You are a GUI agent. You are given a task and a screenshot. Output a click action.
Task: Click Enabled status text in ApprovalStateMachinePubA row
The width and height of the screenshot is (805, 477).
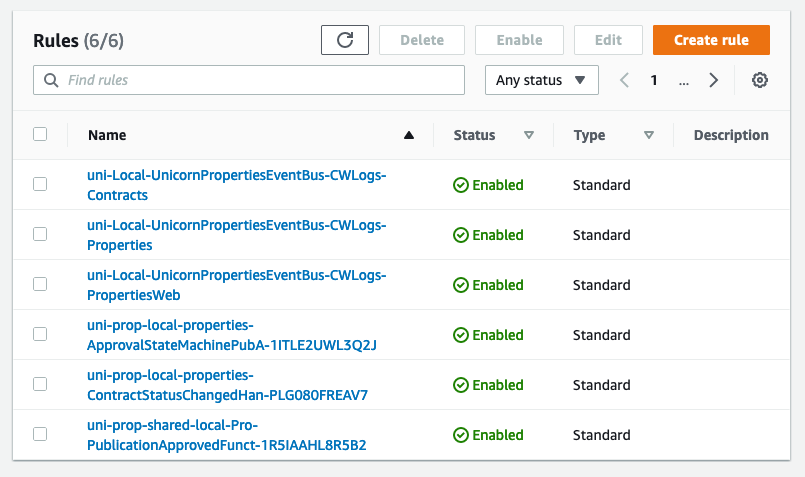tap(497, 335)
